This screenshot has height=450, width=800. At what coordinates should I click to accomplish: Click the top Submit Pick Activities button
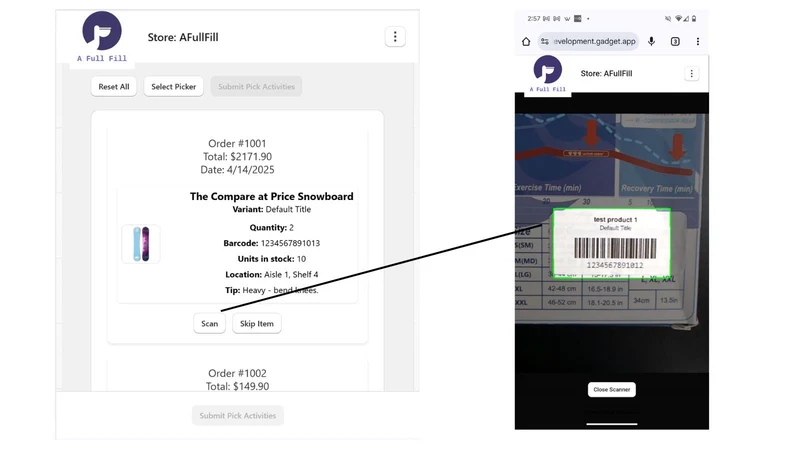tap(256, 87)
